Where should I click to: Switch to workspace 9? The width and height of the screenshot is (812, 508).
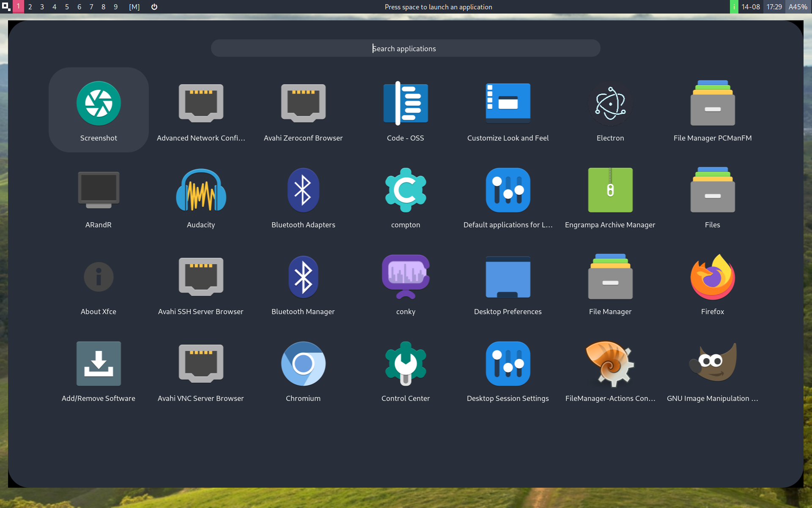(116, 7)
